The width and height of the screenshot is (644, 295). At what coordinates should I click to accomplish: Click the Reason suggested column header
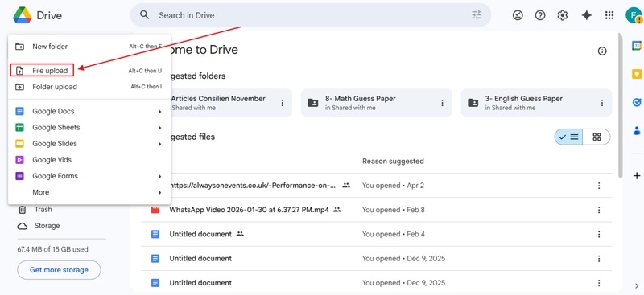pos(393,162)
